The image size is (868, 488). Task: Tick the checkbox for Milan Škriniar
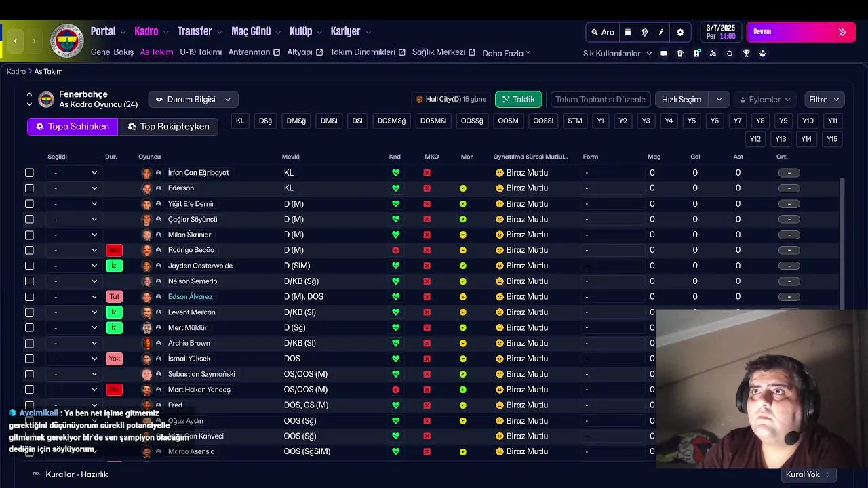tap(29, 235)
